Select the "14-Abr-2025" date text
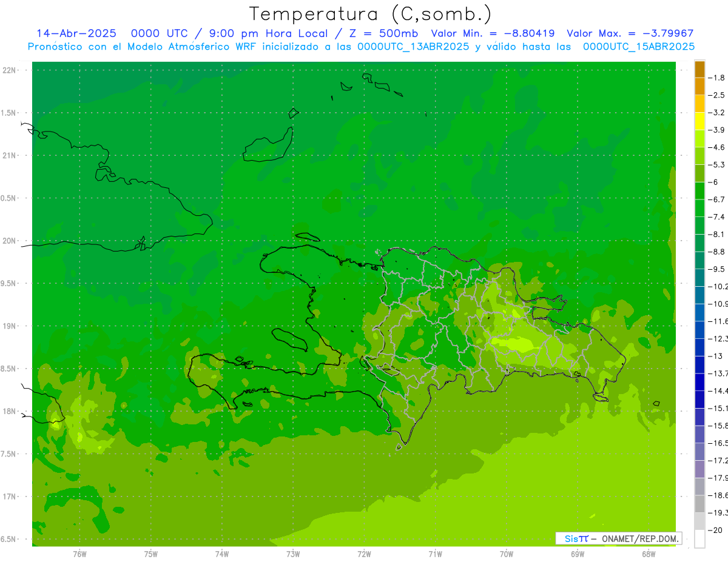Image resolution: width=728 pixels, height=562 pixels. click(76, 33)
